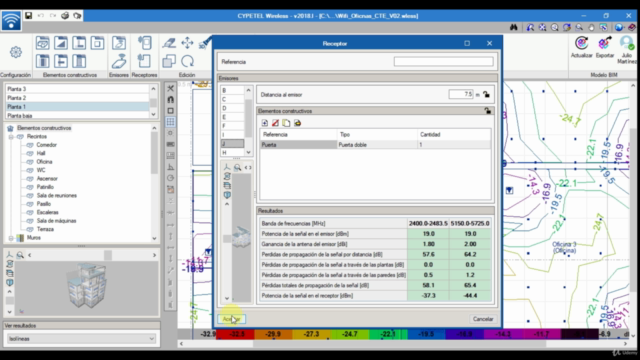The image size is (640, 360).
Task: Select Comedor in Recintos tree
Action: (47, 145)
